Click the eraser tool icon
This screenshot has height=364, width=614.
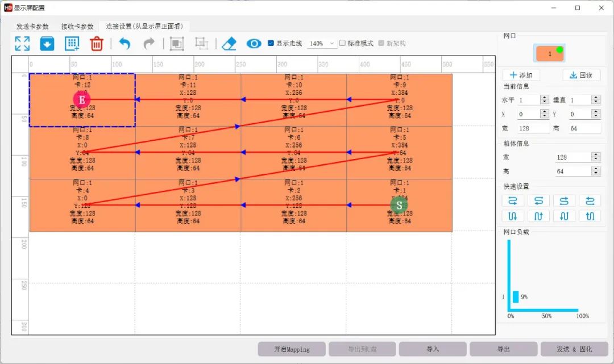[x=229, y=43]
